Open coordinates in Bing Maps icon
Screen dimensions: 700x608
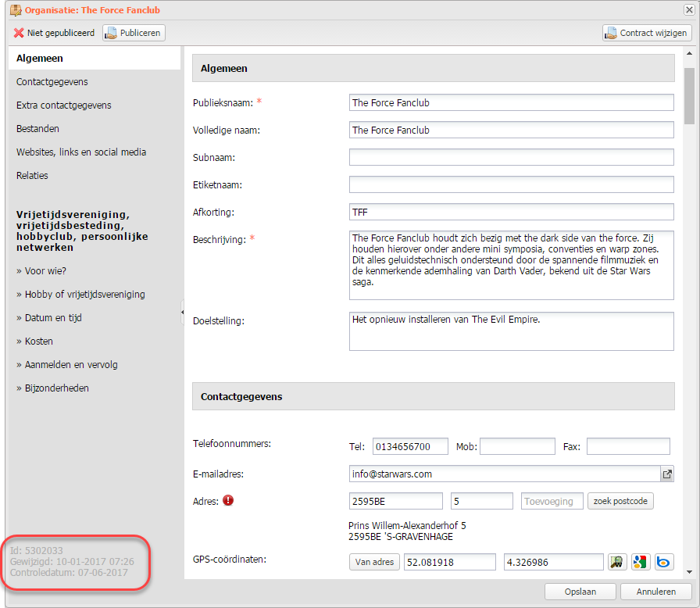(x=663, y=562)
